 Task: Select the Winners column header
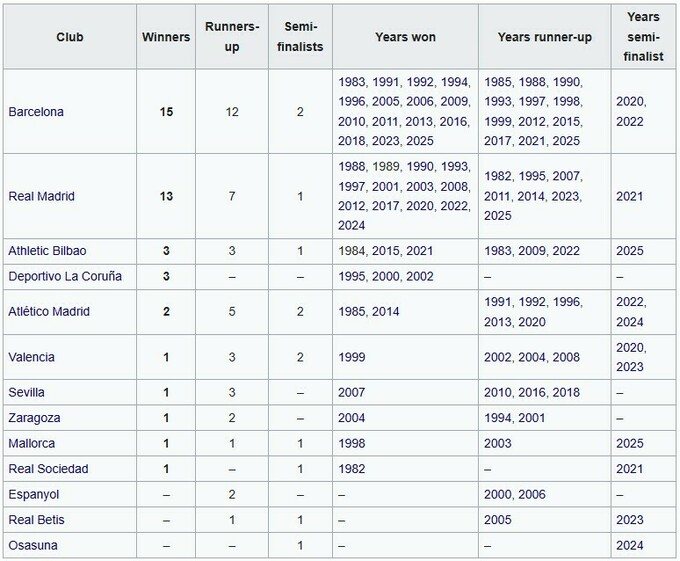[x=167, y=37]
